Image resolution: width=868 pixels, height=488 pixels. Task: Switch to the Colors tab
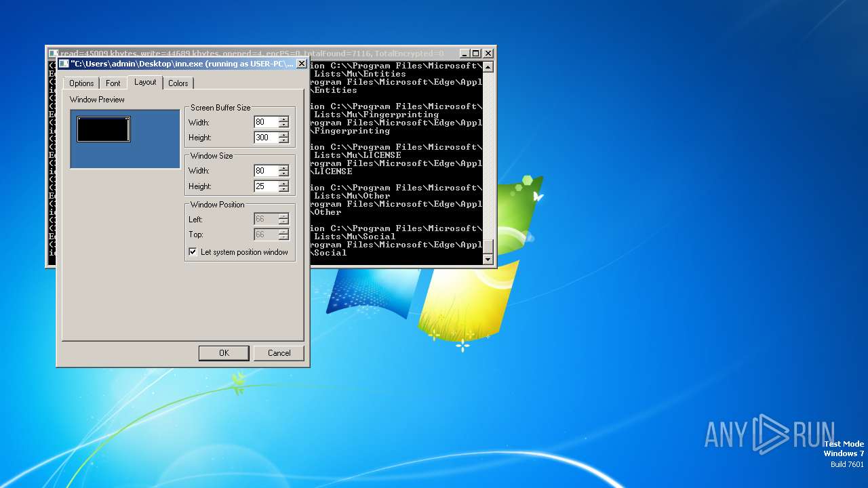pos(178,83)
